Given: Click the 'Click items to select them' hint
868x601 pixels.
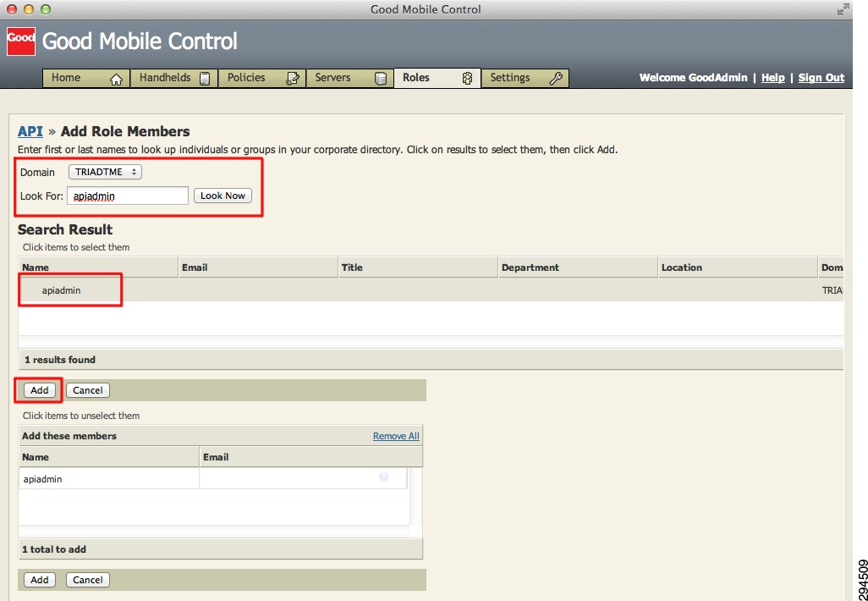Looking at the screenshot, I should 76,248.
